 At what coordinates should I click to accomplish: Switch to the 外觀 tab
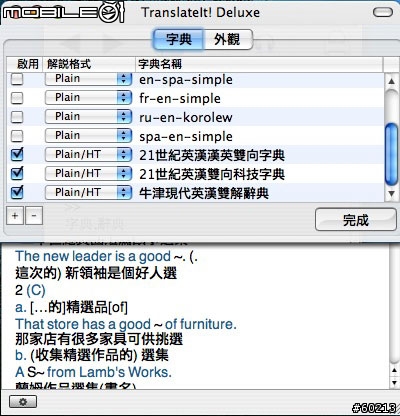coord(228,39)
